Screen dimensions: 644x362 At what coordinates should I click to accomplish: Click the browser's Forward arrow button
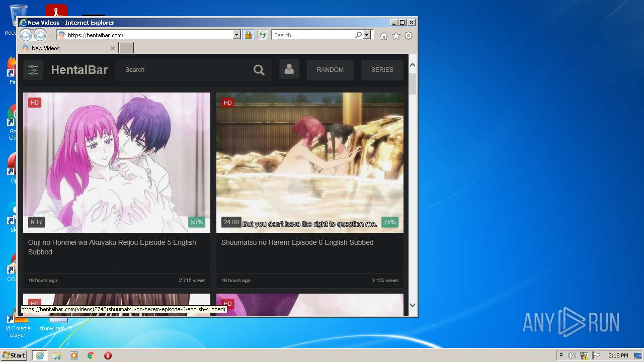pyautogui.click(x=40, y=35)
